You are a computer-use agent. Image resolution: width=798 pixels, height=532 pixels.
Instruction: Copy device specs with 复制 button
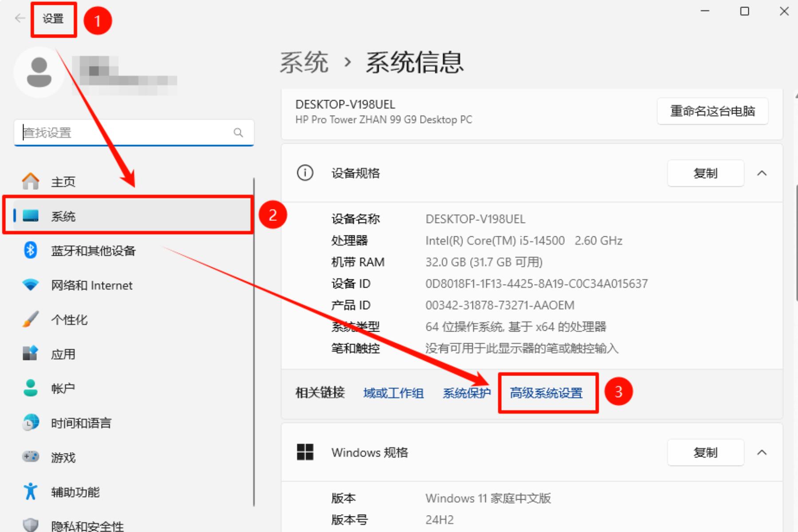705,173
